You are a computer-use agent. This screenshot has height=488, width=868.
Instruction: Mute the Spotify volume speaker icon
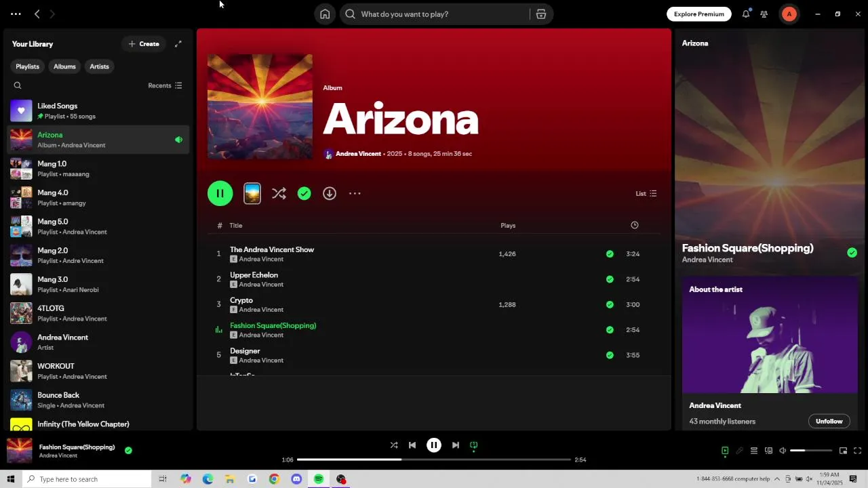point(783,451)
